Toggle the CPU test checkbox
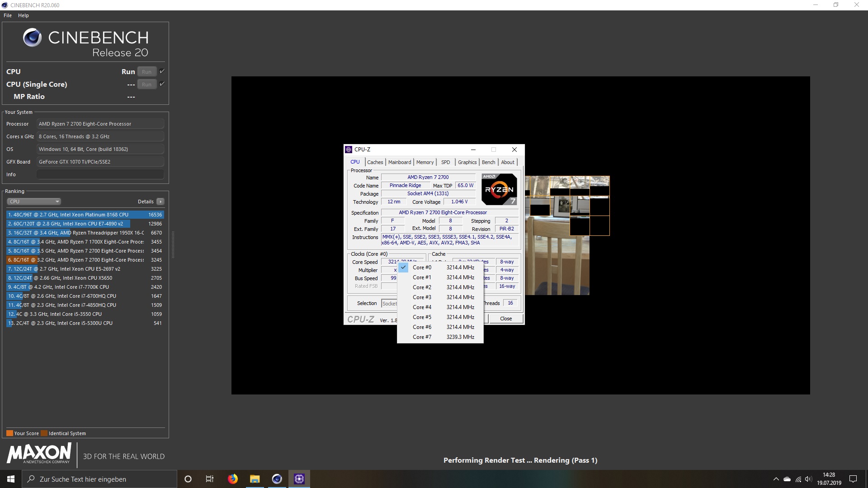 pyautogui.click(x=162, y=71)
